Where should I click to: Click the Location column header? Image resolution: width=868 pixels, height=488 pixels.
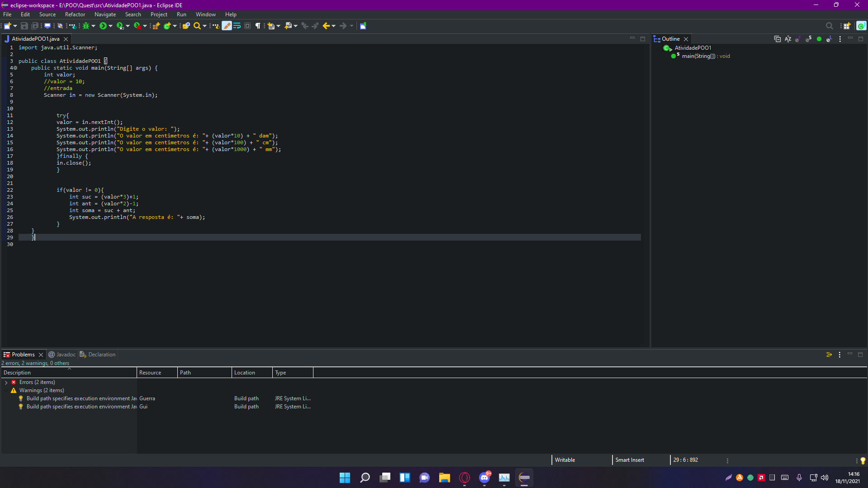tap(252, 373)
